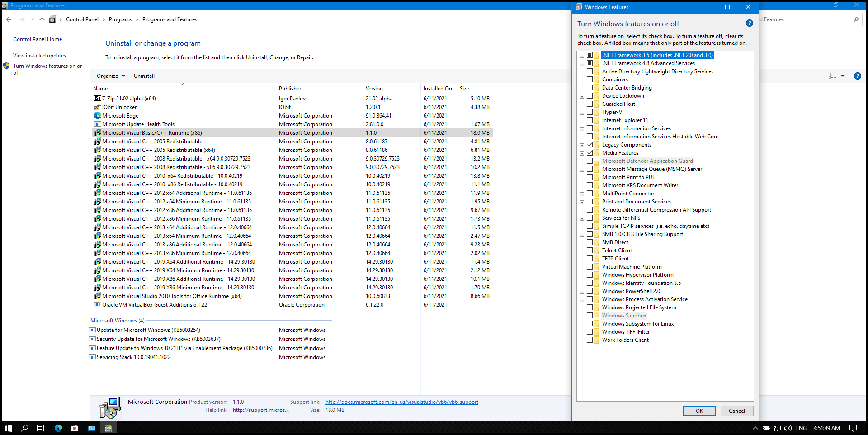
Task: Click OK in Windows Features dialog
Action: (x=699, y=411)
